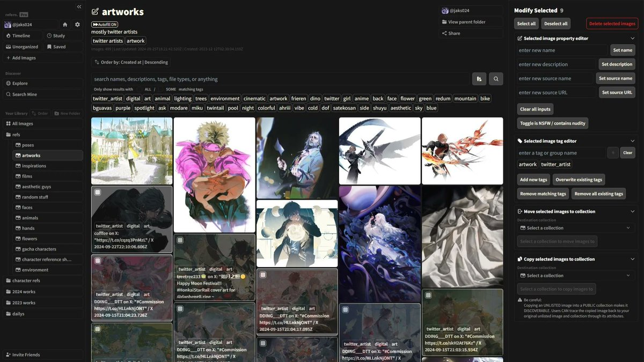Screen dimensions: 644x362
Task: Collapse Selected image property editor section
Action: click(632, 39)
